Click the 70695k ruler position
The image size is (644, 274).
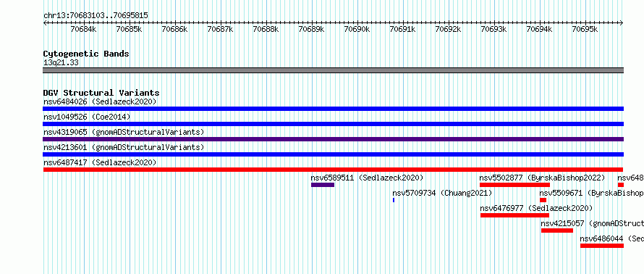(585, 29)
